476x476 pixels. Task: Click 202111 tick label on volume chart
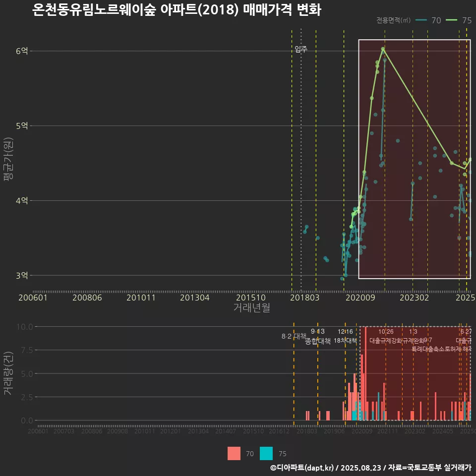point(387,431)
